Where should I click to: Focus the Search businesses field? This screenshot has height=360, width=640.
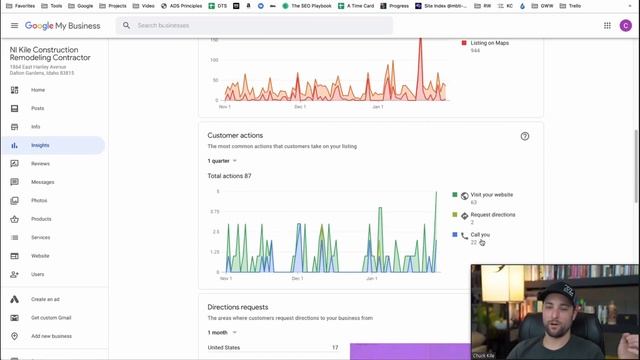click(254, 25)
